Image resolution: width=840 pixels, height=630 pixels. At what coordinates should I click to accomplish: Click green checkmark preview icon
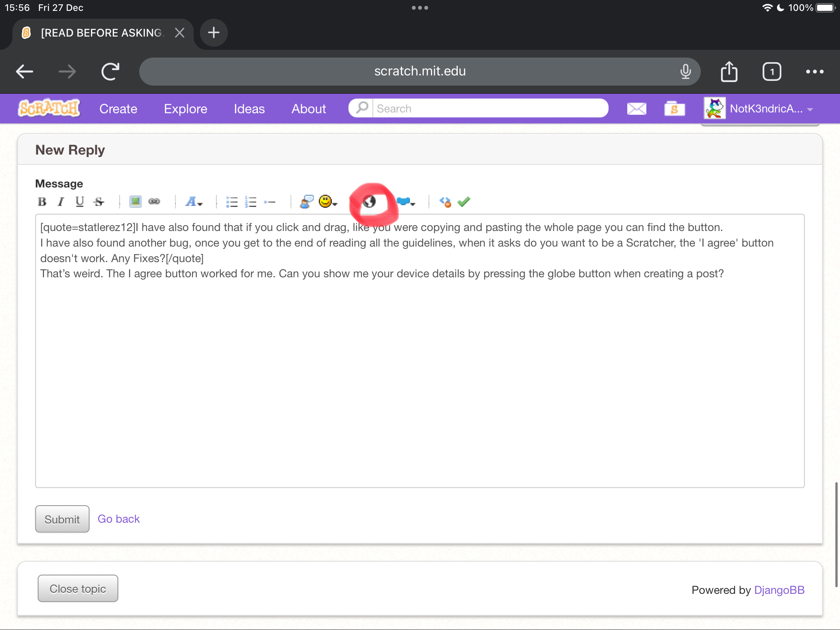tap(464, 201)
